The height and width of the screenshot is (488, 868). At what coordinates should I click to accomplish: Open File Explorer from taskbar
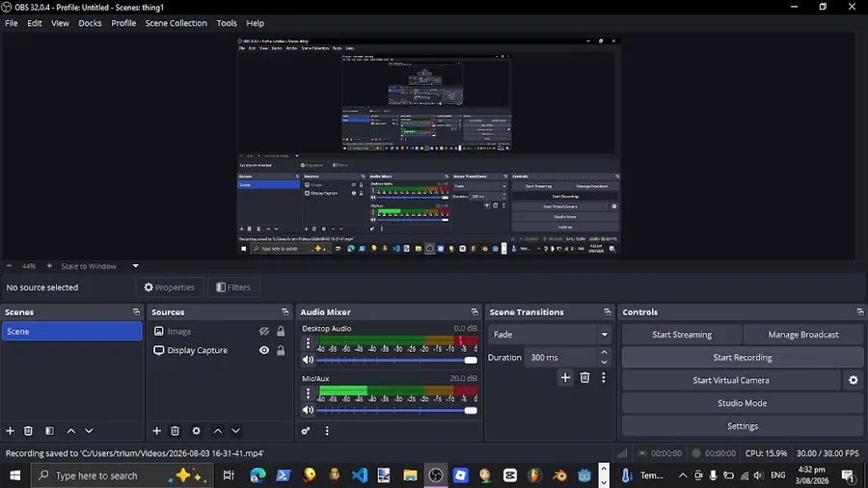pos(410,475)
